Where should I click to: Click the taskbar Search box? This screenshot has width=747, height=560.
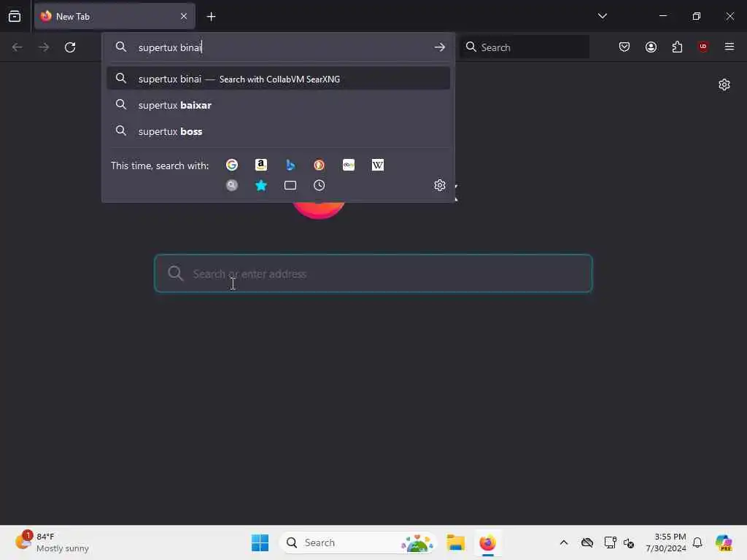point(357,542)
